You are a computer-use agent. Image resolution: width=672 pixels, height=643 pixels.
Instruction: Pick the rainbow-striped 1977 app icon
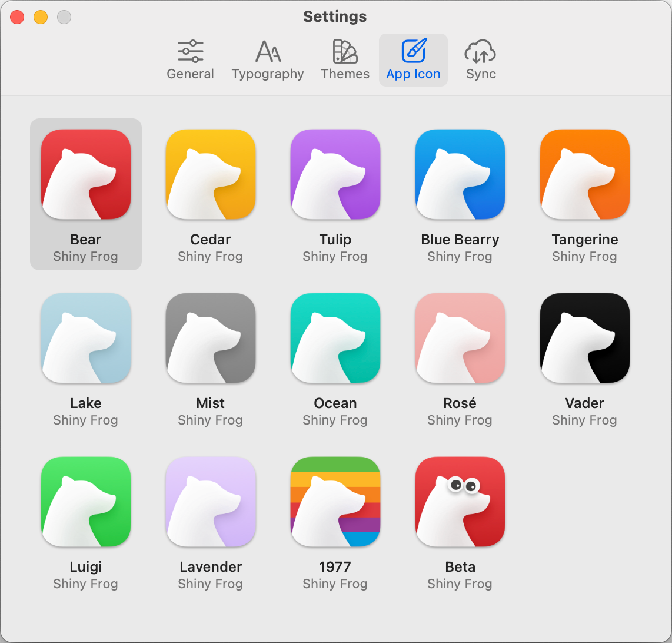[335, 502]
